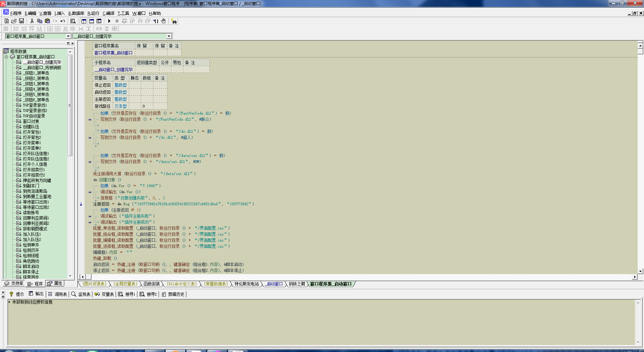Screen dimensions: 644x352
Task: Select _按钮1_被单击 in the program tree
Action: [x=36, y=73]
